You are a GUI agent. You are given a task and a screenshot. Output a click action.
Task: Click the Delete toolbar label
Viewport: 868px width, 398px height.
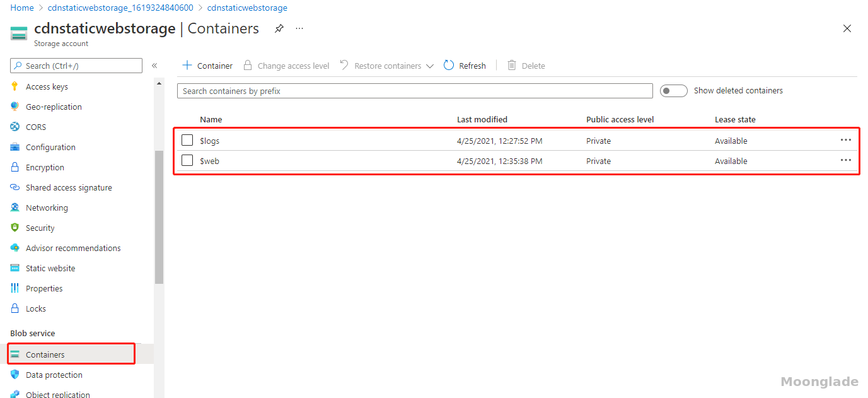click(x=533, y=66)
